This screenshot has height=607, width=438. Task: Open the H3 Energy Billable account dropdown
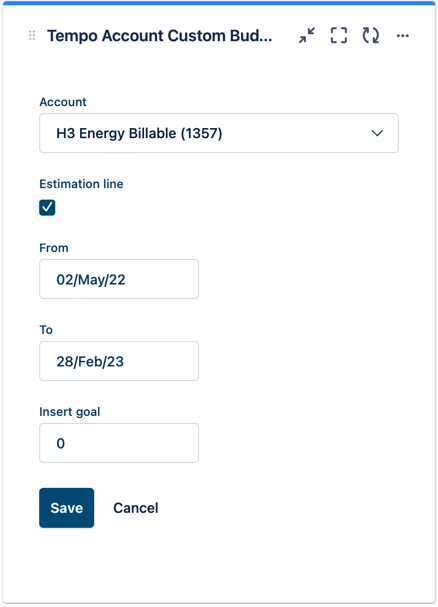pos(219,133)
